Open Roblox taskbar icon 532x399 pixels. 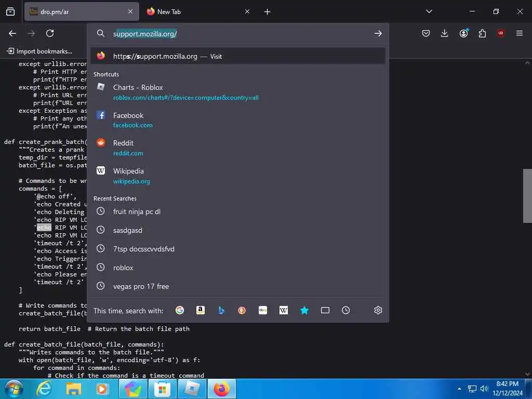click(192, 389)
